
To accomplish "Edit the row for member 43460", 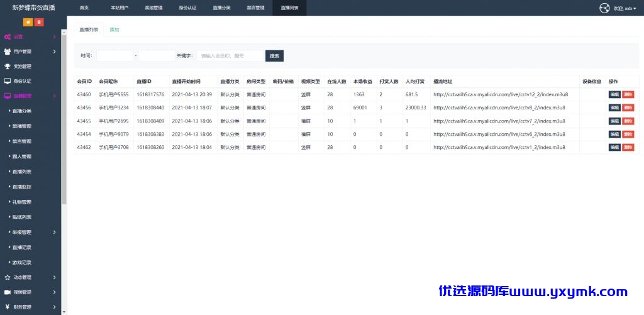I will click(614, 94).
